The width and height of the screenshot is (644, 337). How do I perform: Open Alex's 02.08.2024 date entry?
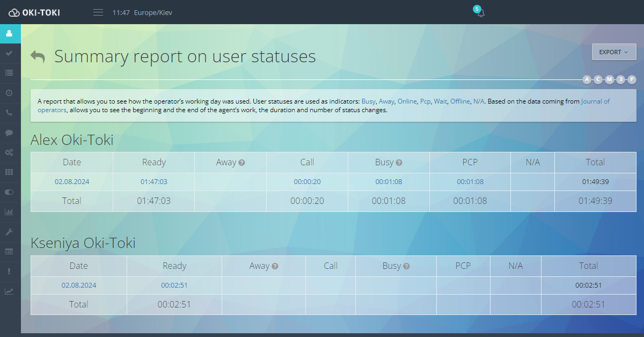(x=72, y=182)
